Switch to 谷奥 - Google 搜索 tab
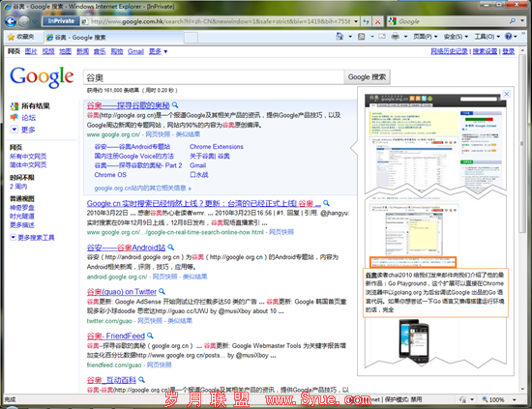Image resolution: width=532 pixels, height=409 pixels. [x=114, y=38]
